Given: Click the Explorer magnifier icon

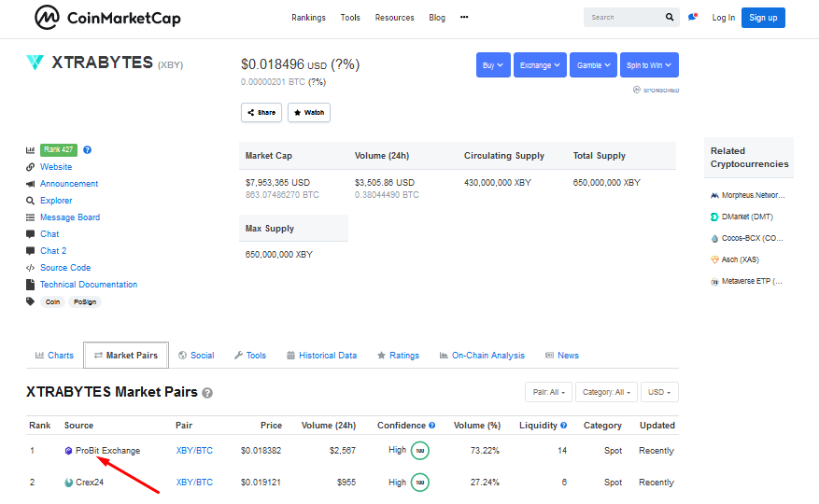Looking at the screenshot, I should click(30, 201).
